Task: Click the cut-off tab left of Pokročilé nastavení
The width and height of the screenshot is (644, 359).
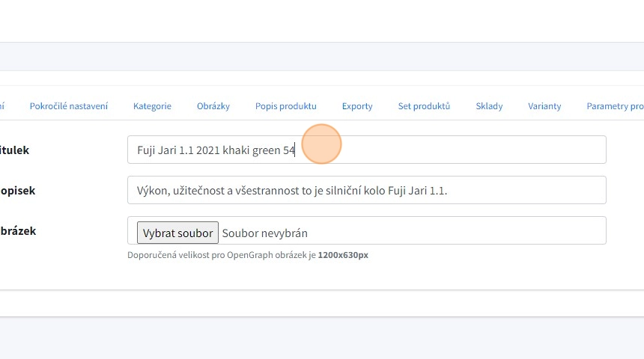Action: coord(2,106)
